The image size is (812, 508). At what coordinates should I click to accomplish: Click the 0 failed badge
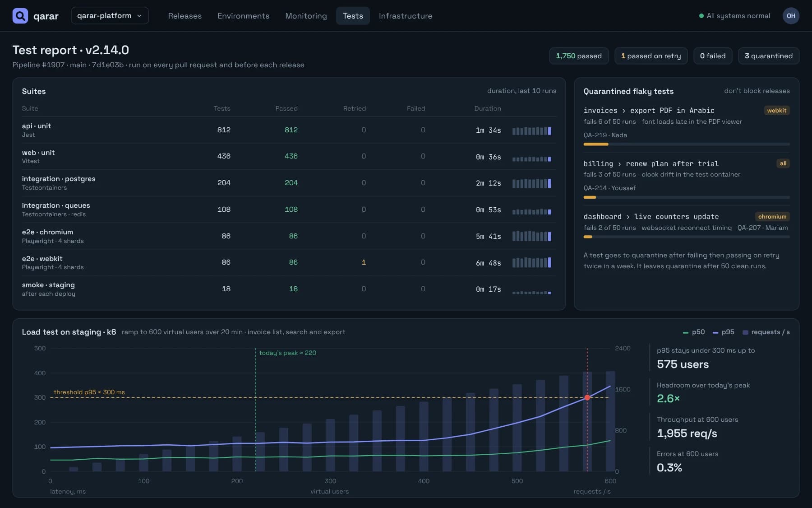713,56
